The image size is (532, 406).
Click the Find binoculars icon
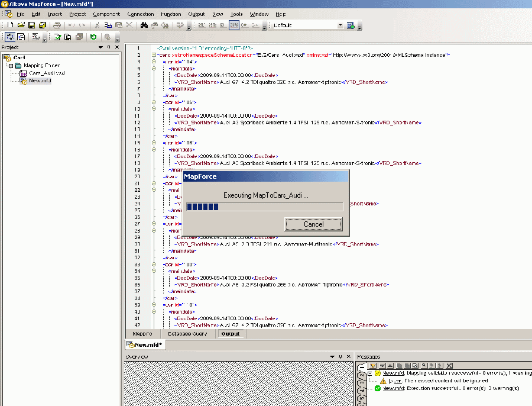[144, 25]
